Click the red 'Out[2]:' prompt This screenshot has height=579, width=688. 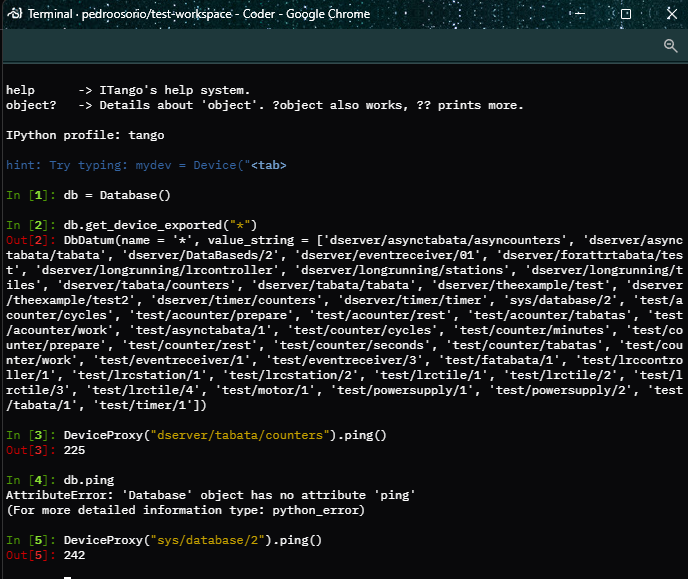[31, 240]
